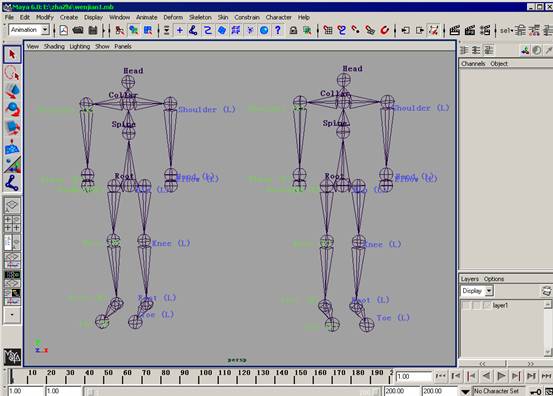The width and height of the screenshot is (553, 396).
Task: Select the Scale tool cube icon
Action: (12, 128)
